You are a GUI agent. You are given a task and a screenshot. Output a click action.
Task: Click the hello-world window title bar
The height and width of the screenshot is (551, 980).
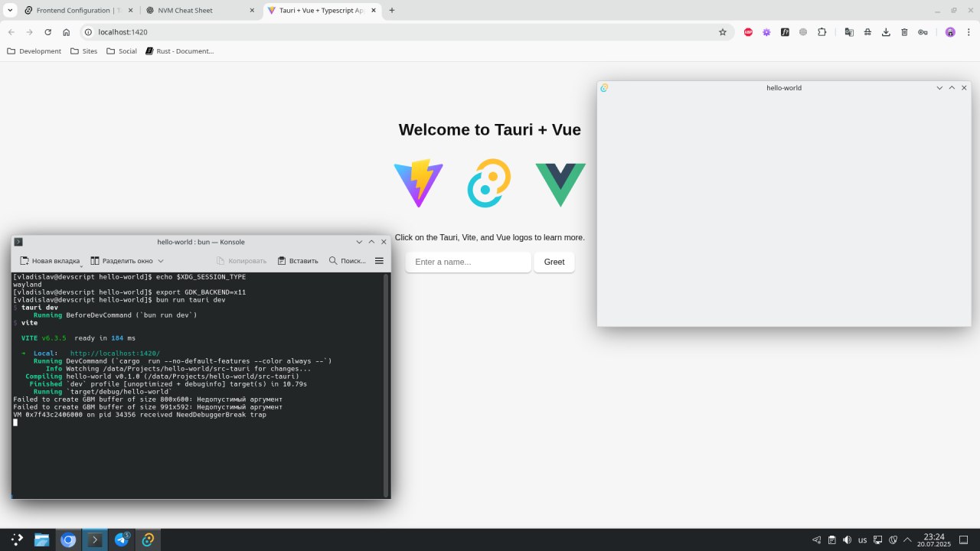pyautogui.click(x=784, y=88)
